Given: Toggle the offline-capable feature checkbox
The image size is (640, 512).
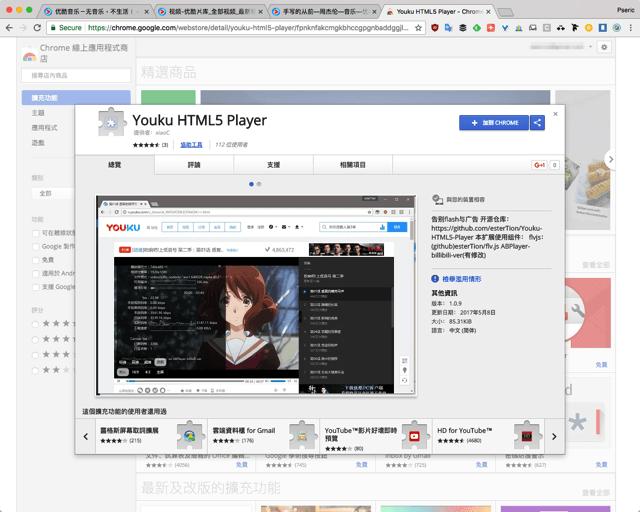Looking at the screenshot, I should [36, 233].
